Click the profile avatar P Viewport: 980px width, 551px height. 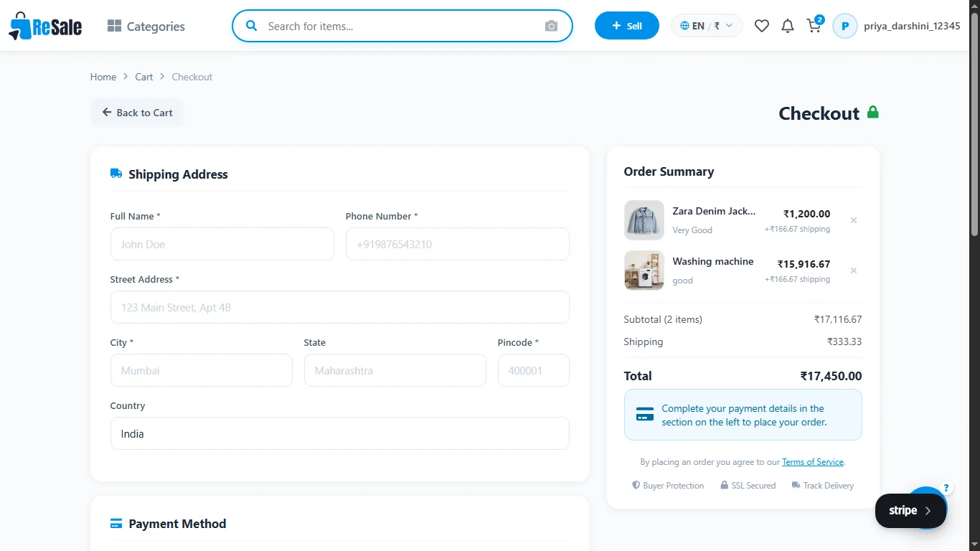(x=845, y=26)
